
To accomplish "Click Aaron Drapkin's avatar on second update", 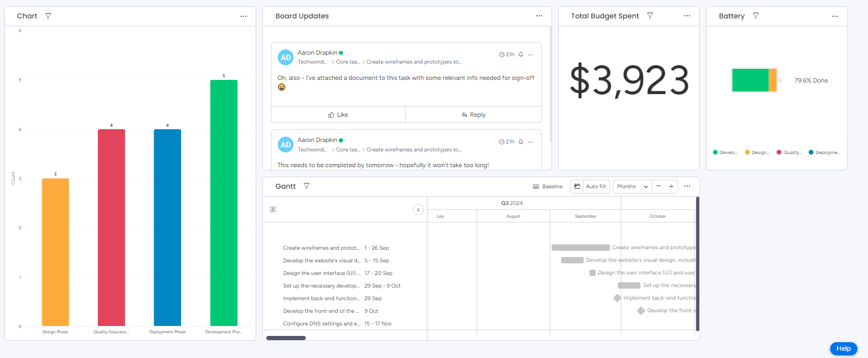I will [x=286, y=145].
